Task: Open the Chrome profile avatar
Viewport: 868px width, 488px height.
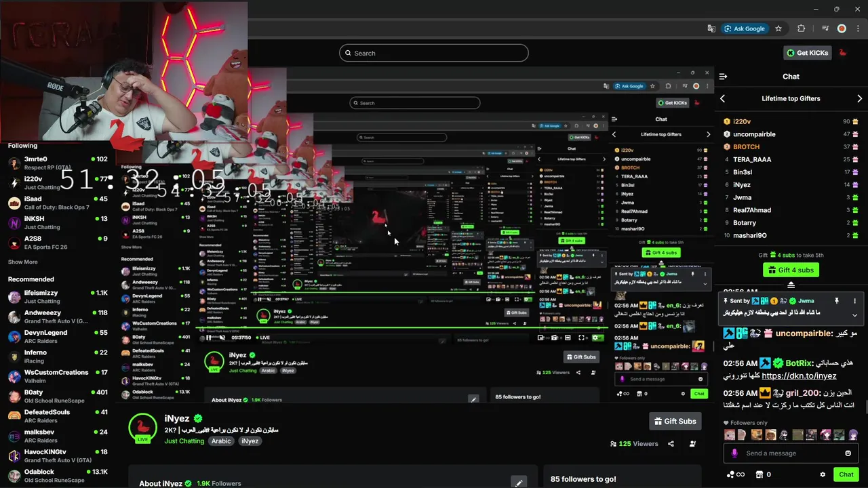Action: 842,28
